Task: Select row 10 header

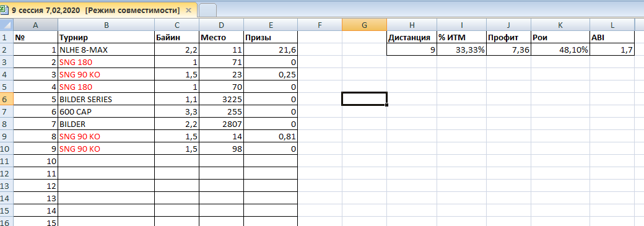Action: tap(6, 149)
